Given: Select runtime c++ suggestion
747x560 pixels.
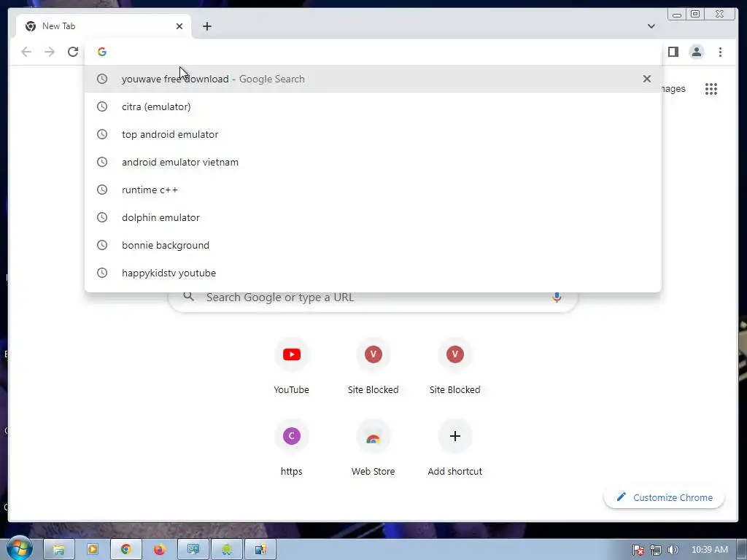Looking at the screenshot, I should pos(373,190).
